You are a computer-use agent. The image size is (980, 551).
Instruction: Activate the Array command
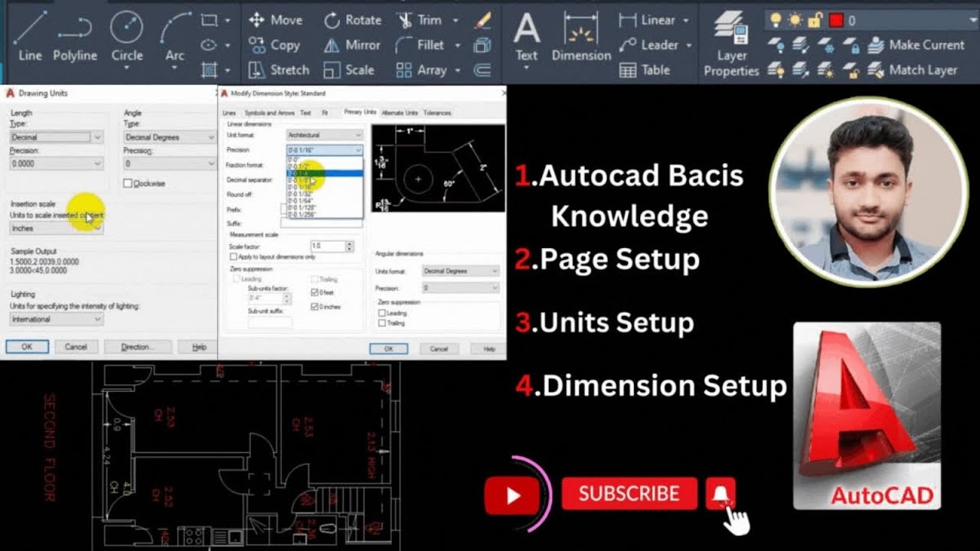tap(421, 70)
